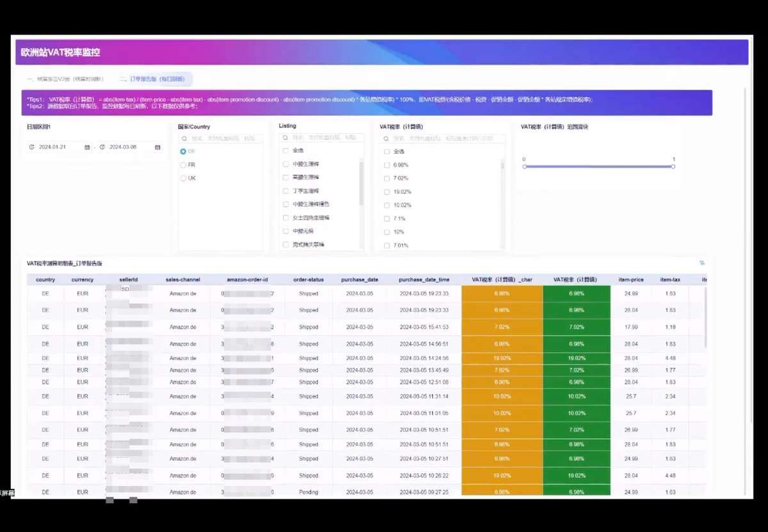The height and width of the screenshot is (532, 768).
Task: Click search icon in Country filter
Action: click(185, 138)
